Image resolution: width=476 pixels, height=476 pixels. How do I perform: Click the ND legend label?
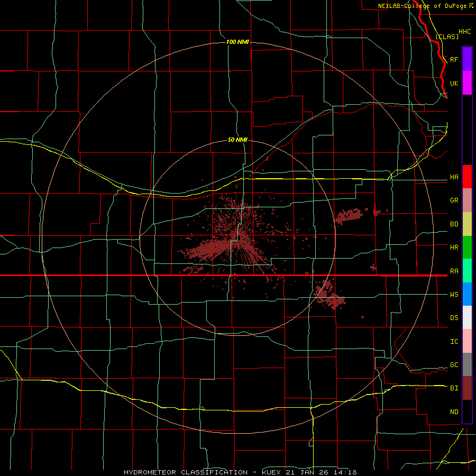454,412
